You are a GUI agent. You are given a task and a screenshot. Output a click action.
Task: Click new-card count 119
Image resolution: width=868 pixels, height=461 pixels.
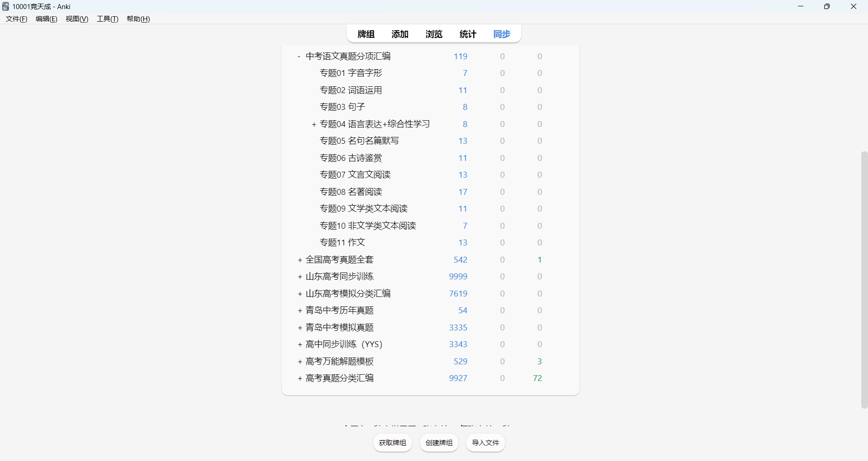point(461,56)
